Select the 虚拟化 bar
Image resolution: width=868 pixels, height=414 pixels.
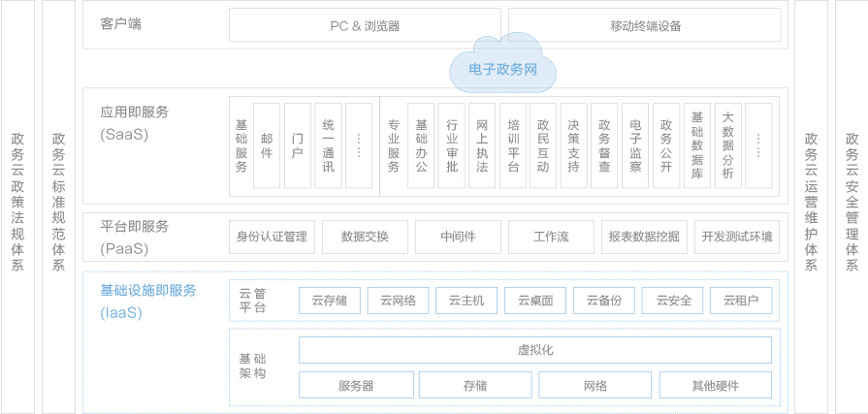click(535, 350)
